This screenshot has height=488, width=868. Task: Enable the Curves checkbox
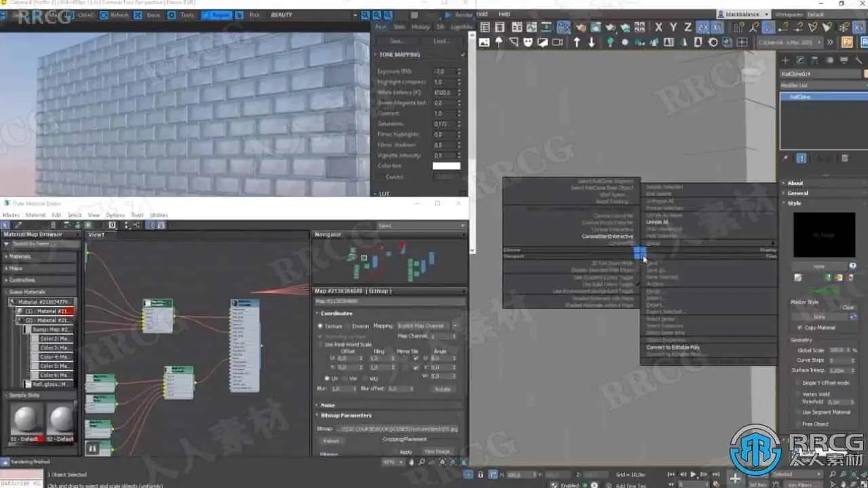click(x=380, y=177)
